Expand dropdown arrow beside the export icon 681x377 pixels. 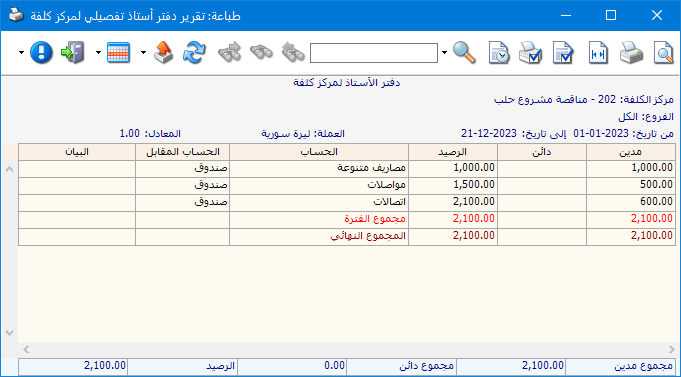point(144,53)
